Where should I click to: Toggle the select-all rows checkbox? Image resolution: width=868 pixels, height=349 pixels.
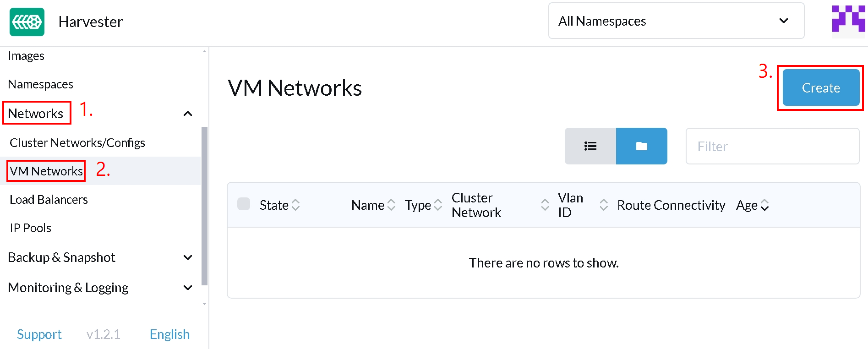pyautogui.click(x=244, y=204)
